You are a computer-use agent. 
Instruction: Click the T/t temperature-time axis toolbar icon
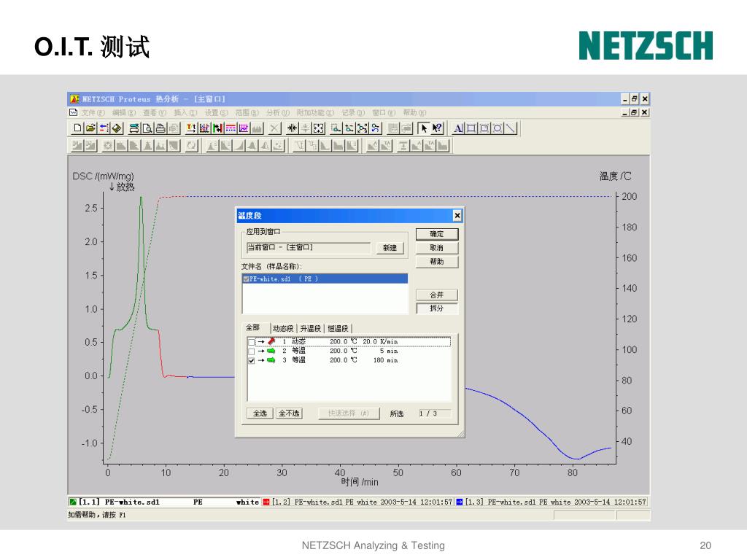click(x=191, y=128)
